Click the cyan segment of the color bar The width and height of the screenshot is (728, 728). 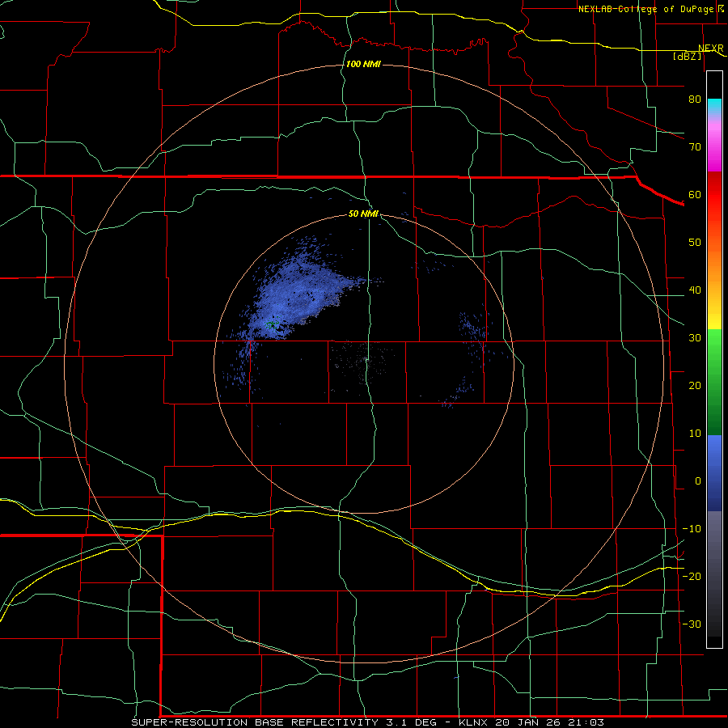pos(714,107)
